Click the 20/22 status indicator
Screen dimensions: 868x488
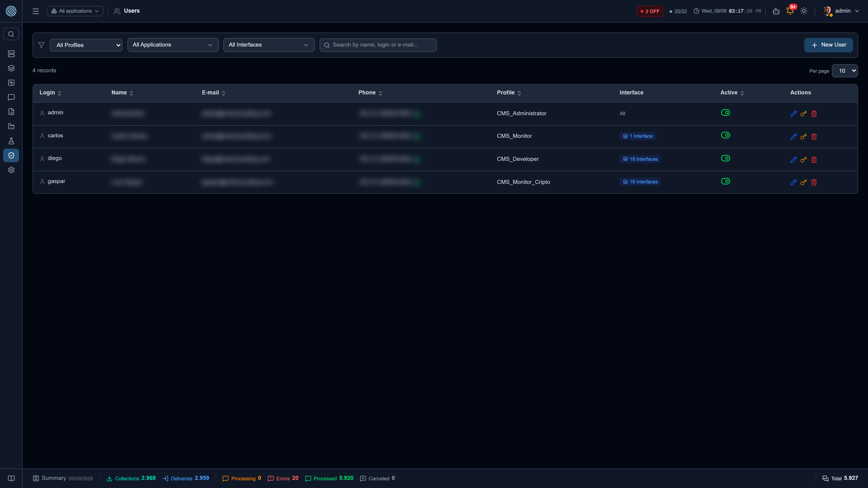678,11
